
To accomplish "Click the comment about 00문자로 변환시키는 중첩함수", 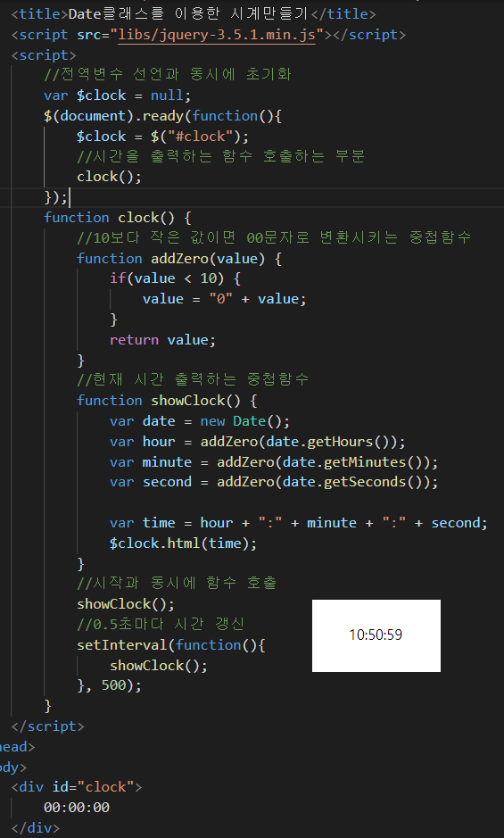I will click(x=274, y=237).
